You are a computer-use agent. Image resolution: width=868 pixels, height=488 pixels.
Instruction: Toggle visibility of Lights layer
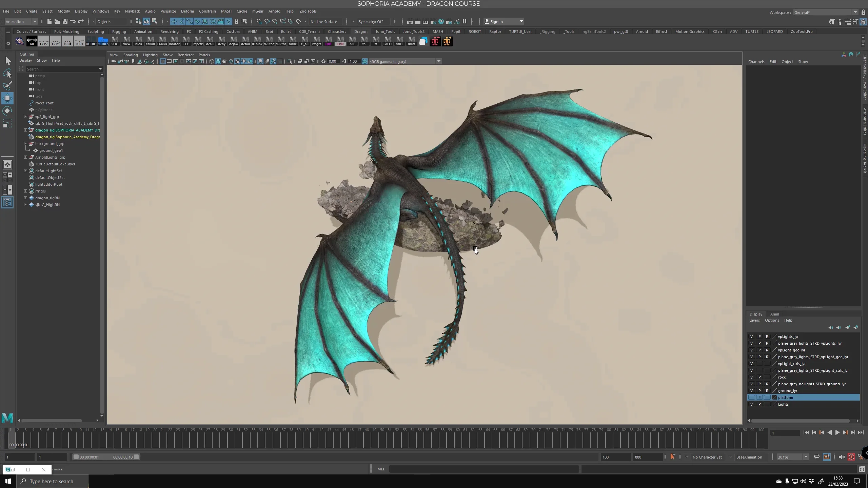pos(751,404)
